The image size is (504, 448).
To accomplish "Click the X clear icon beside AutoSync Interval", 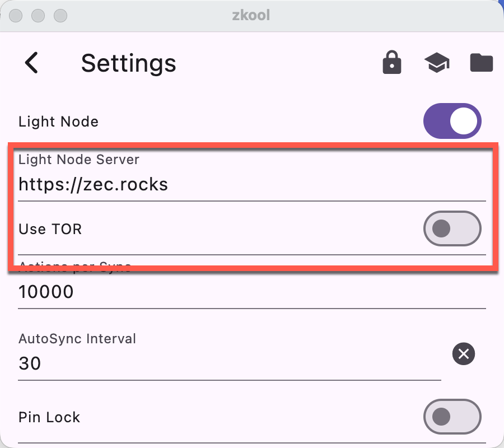I will coord(464,354).
